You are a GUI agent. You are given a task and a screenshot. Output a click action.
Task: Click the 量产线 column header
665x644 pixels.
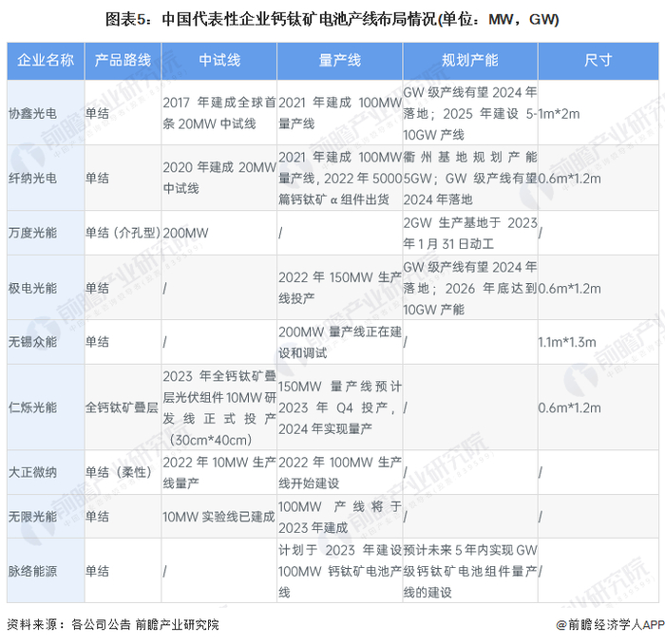[x=340, y=61]
